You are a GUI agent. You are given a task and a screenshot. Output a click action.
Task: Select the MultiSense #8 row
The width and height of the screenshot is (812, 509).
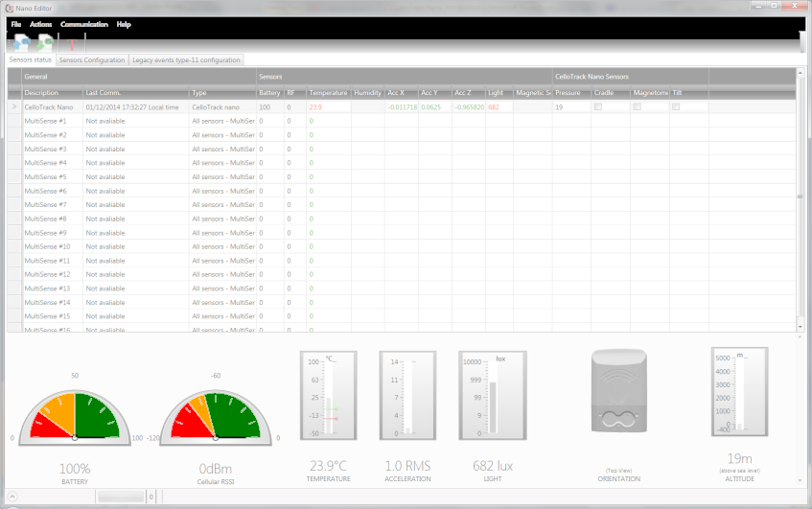tap(402, 219)
